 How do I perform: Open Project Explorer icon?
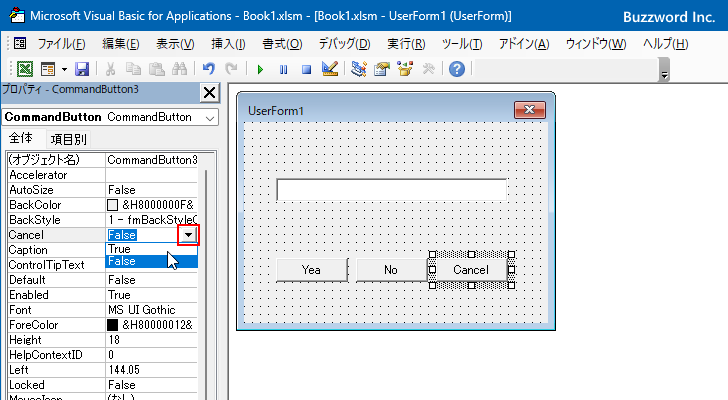[x=358, y=69]
